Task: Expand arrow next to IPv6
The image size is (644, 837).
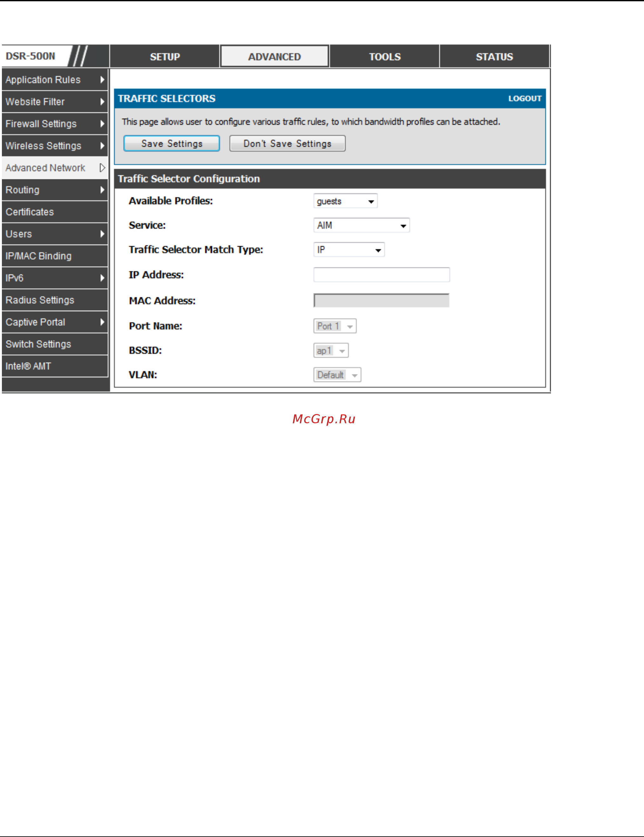Action: [102, 278]
